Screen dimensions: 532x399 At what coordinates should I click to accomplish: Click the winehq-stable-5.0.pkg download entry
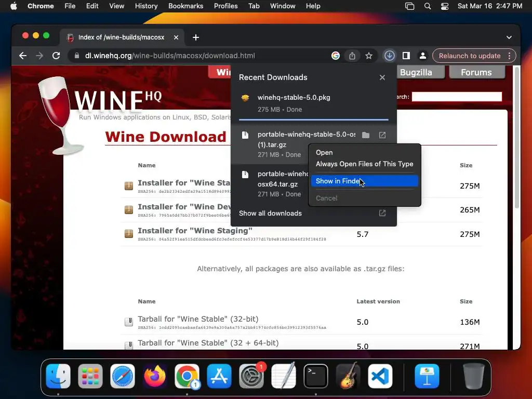[313, 103]
